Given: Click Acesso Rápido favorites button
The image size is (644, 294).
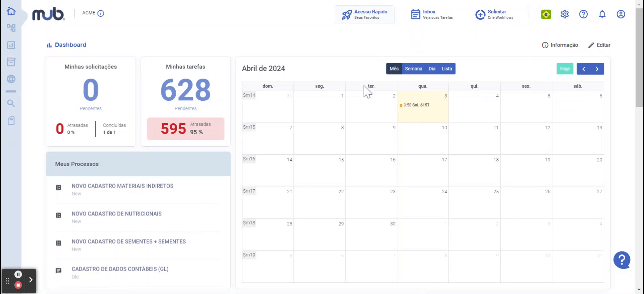Looking at the screenshot, I should pos(365,14).
